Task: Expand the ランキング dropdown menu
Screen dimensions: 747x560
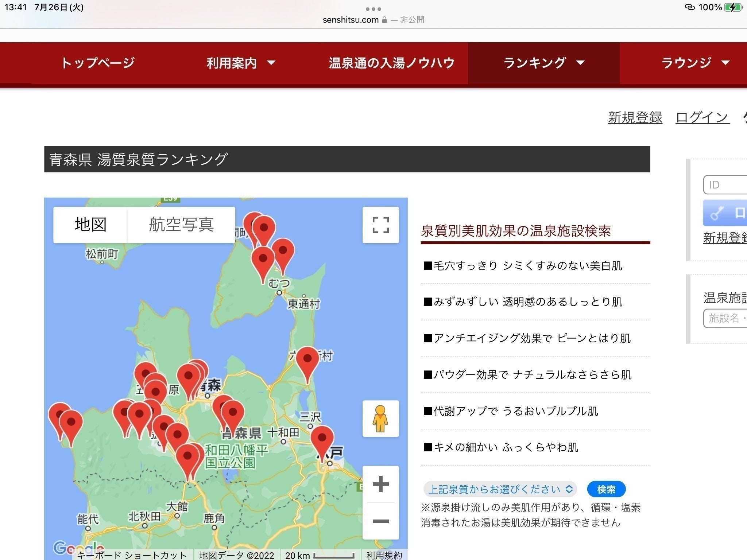Action: coord(543,63)
